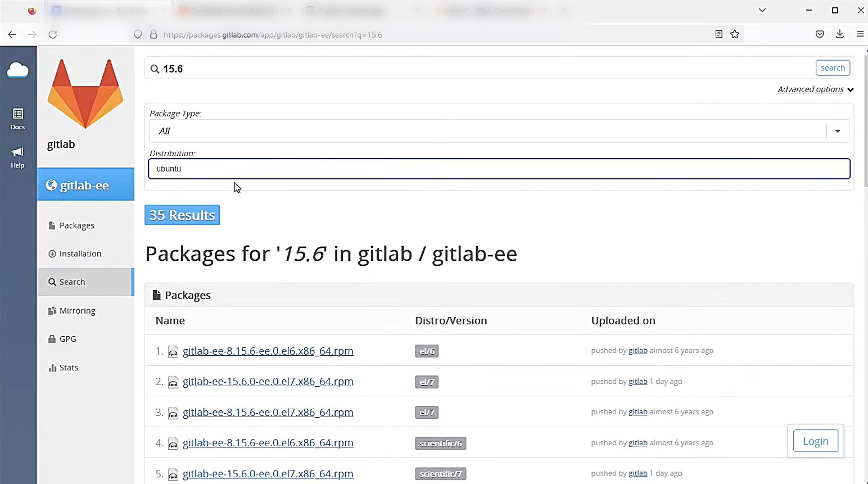Open the list all tabs dropdown
The width and height of the screenshot is (868, 484).
[762, 10]
